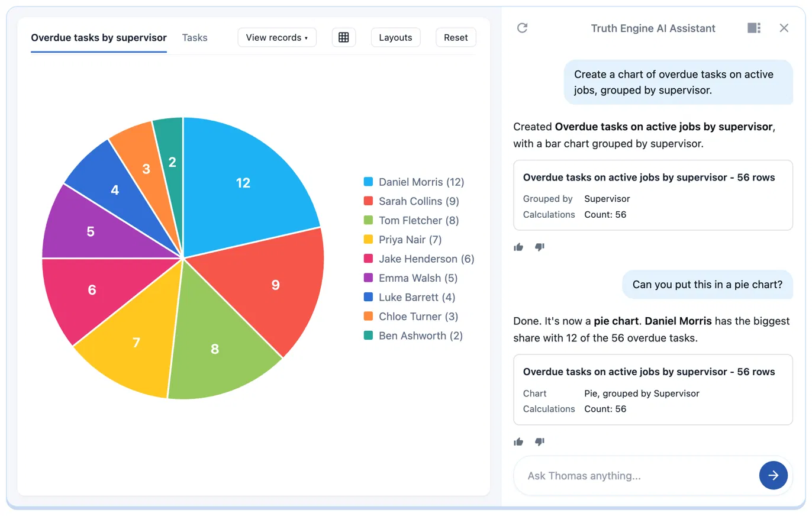Open the result card showing Grouped by Supervisor
The height and width of the screenshot is (516, 812).
pos(653,195)
